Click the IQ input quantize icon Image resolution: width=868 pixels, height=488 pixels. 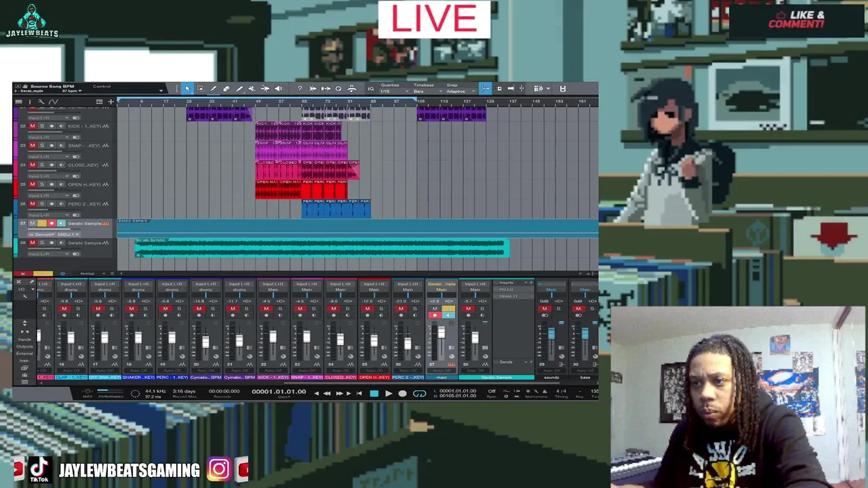point(371,89)
